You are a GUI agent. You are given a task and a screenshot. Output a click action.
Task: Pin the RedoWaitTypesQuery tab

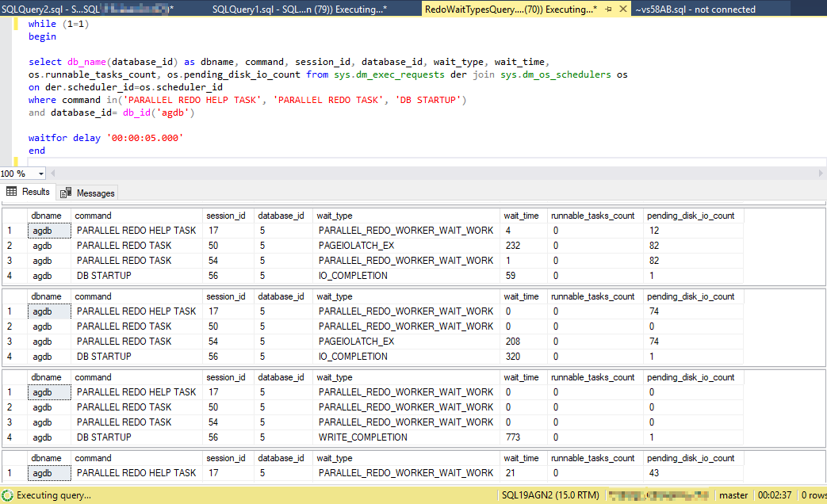[x=608, y=10]
